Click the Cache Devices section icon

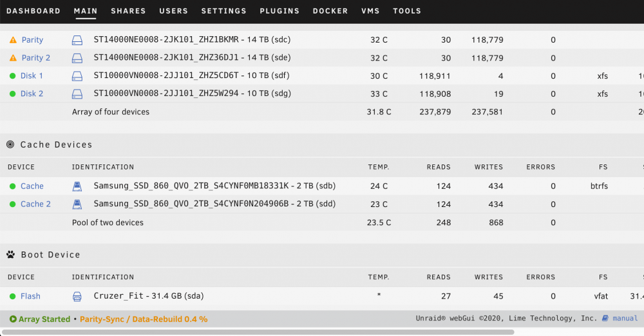10,144
